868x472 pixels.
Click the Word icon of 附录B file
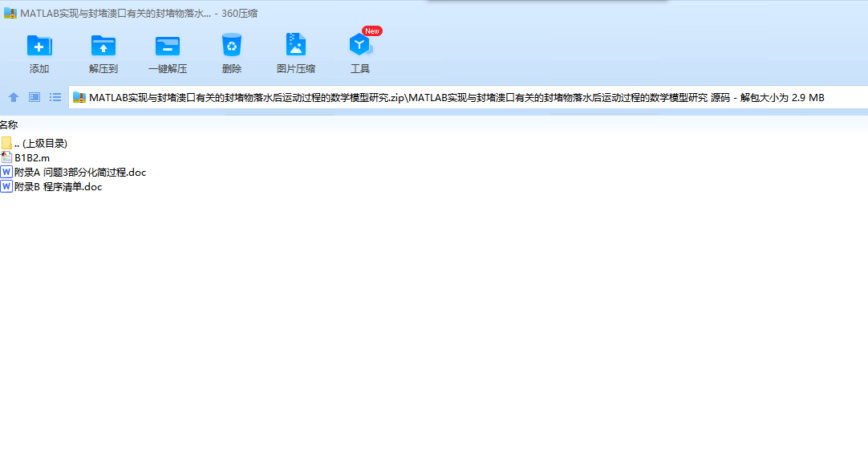[x=6, y=187]
